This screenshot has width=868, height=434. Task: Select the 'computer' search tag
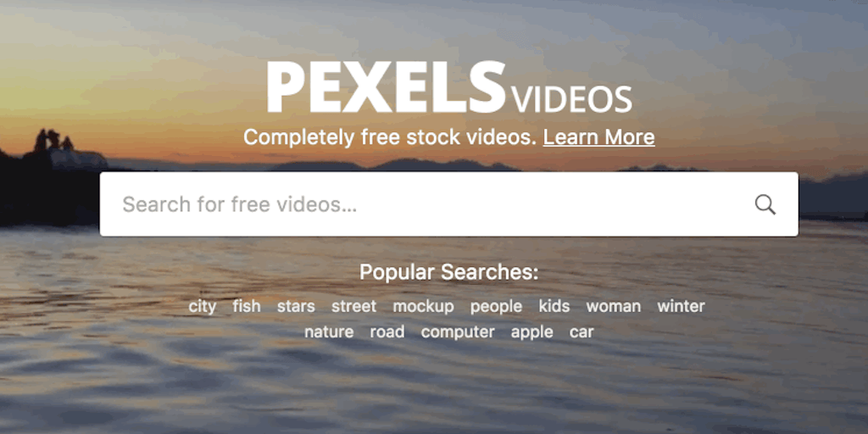458,331
